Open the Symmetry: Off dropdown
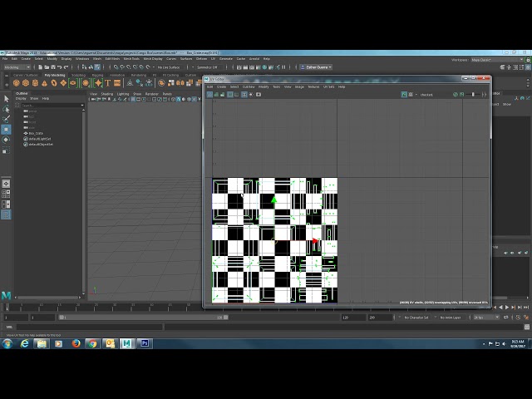This screenshot has width=532, height=399. [209, 67]
